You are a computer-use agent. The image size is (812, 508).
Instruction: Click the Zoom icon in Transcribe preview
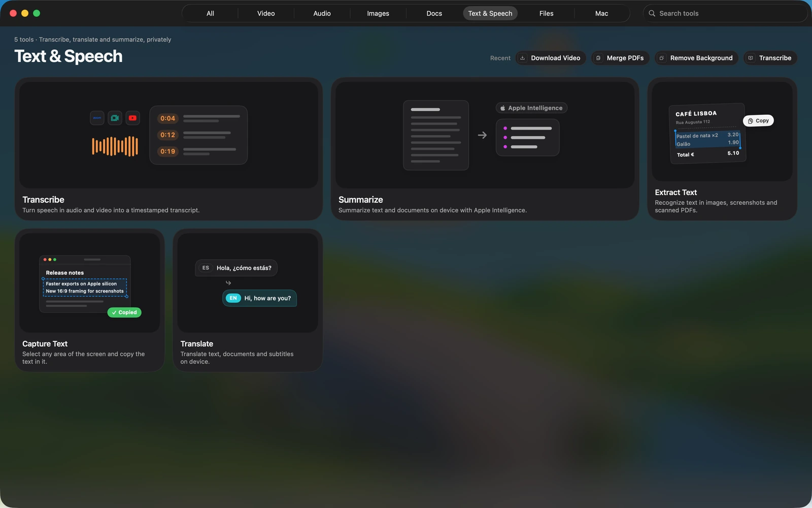click(97, 118)
